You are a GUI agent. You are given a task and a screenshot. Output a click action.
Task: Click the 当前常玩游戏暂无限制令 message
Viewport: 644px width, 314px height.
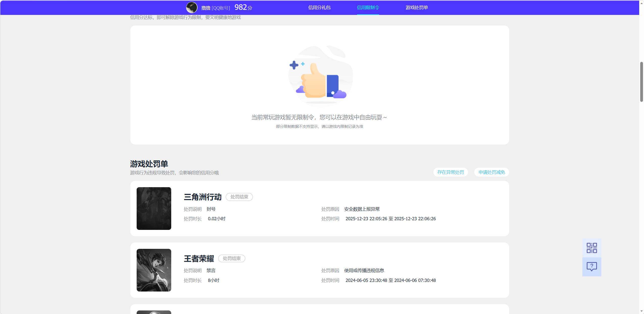coord(319,117)
